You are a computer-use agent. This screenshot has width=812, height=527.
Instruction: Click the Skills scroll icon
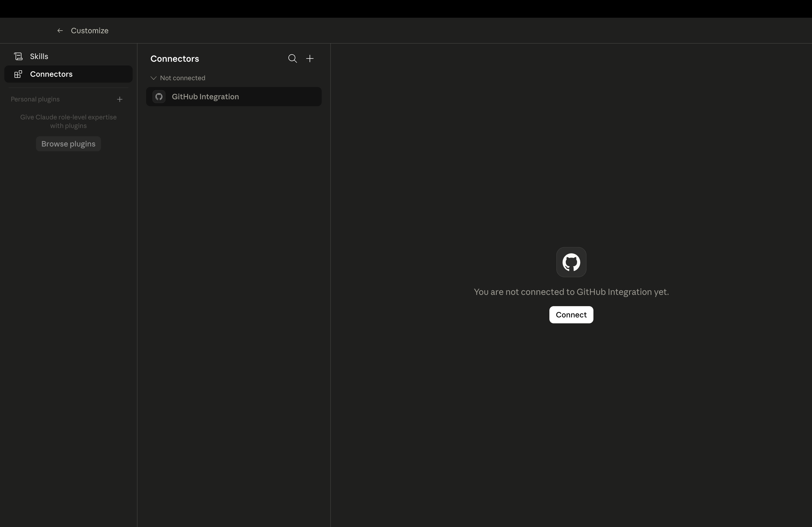pos(19,56)
